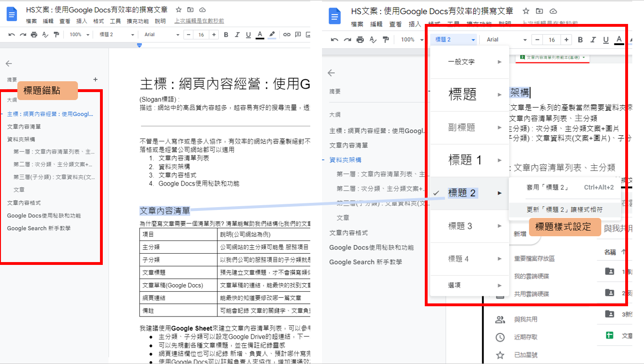Jump to 文章內容格式 in left outline
The image size is (644, 364).
tap(24, 203)
